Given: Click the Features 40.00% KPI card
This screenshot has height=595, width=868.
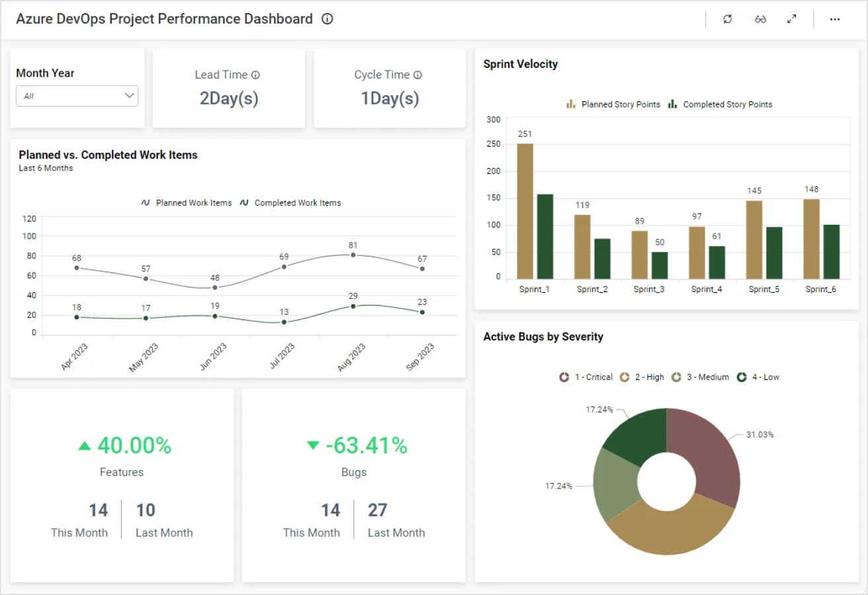Looking at the screenshot, I should click(122, 485).
